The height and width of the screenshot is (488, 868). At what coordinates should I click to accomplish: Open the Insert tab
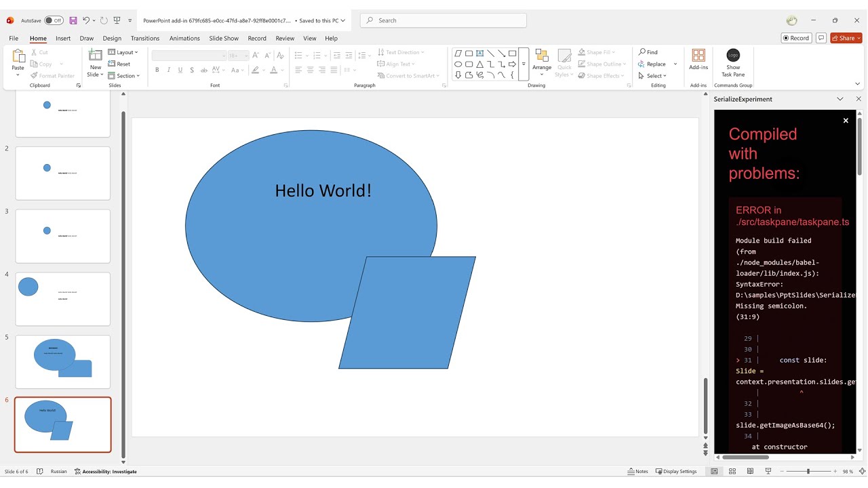pyautogui.click(x=63, y=39)
